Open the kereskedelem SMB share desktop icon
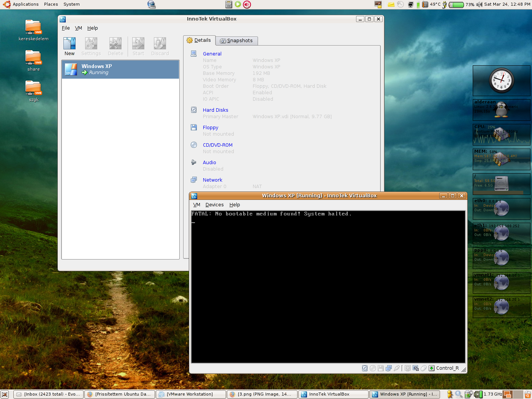Viewport: 532px width, 399px height. pos(33,30)
